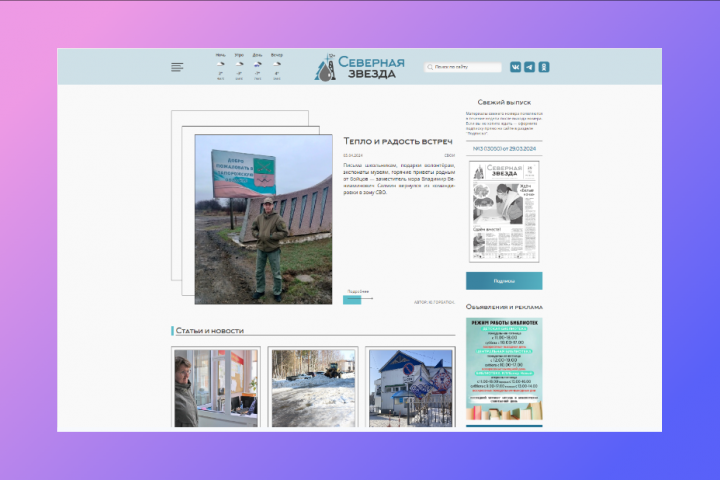720x480 pixels.
Task: Select the night weather forecast icon
Action: [x=220, y=64]
